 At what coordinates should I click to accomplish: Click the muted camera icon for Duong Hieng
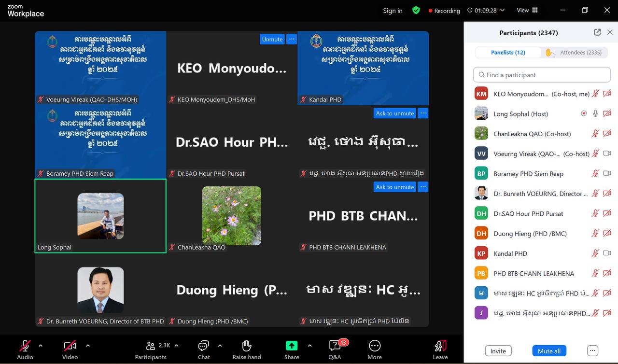pos(607,233)
